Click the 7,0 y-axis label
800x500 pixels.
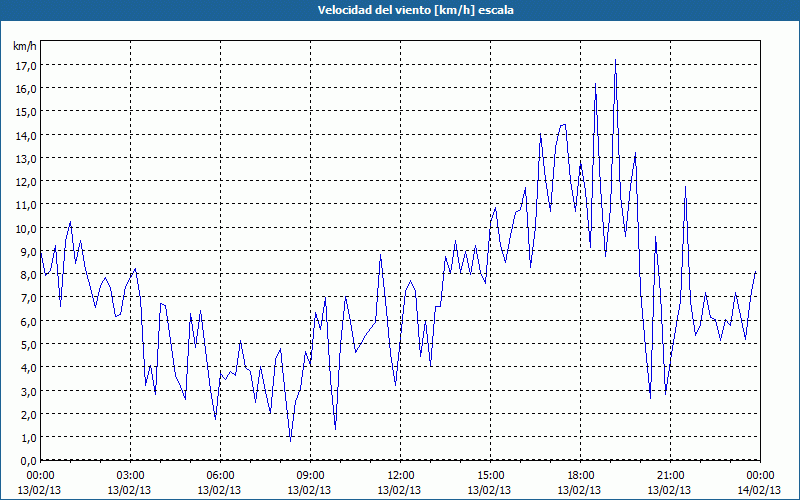click(x=28, y=297)
